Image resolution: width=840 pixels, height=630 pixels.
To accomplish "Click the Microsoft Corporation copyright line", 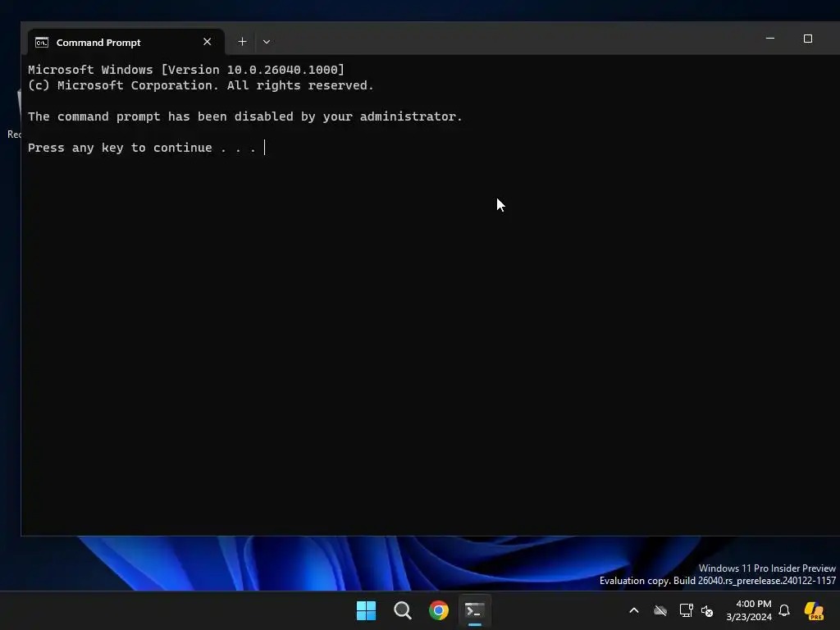I will click(200, 85).
